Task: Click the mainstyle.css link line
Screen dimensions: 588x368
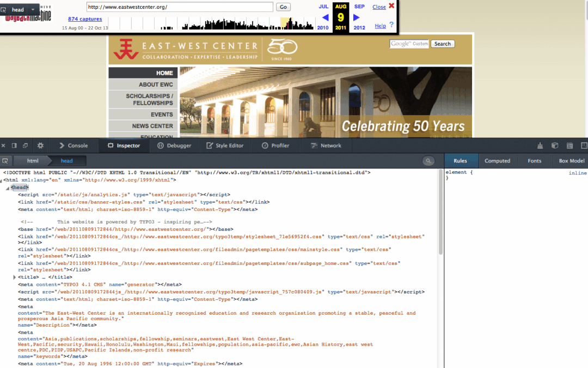Action: [204, 253]
